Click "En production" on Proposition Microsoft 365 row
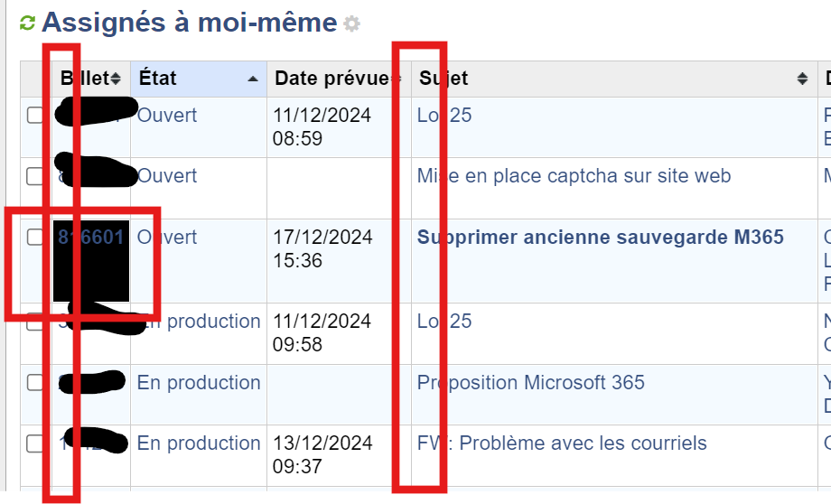The width and height of the screenshot is (831, 504). pos(199,383)
